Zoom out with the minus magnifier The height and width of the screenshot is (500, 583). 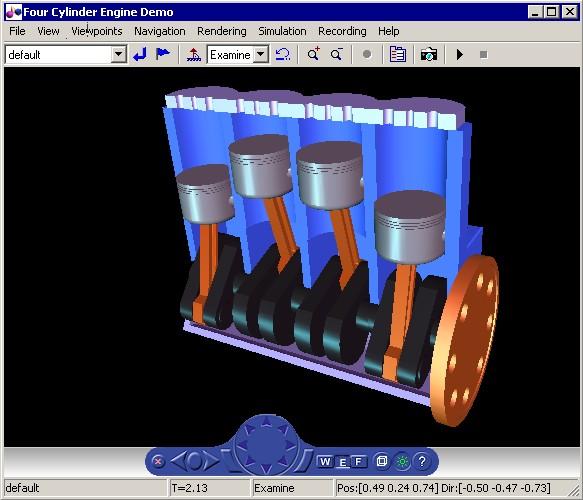(336, 55)
